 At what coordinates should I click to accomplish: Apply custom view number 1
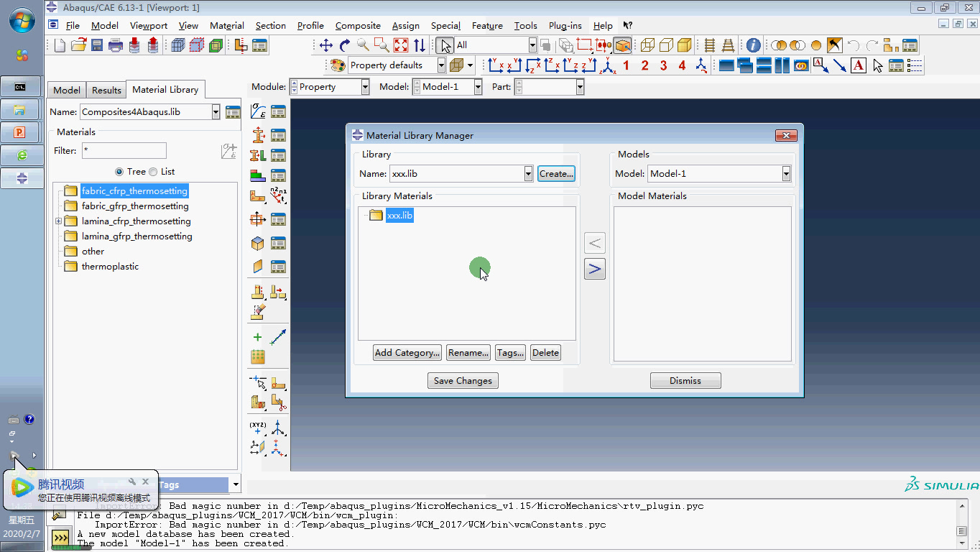[627, 65]
